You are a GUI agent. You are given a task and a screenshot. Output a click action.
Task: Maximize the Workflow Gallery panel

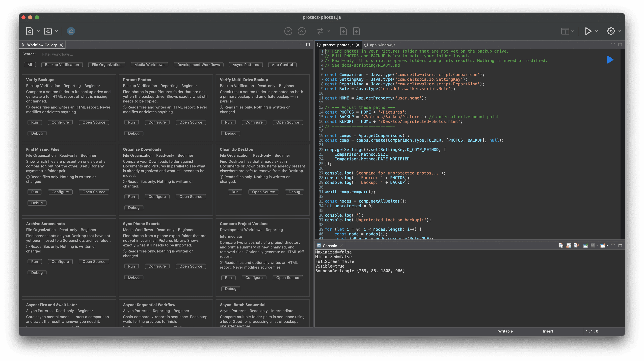pyautogui.click(x=308, y=44)
